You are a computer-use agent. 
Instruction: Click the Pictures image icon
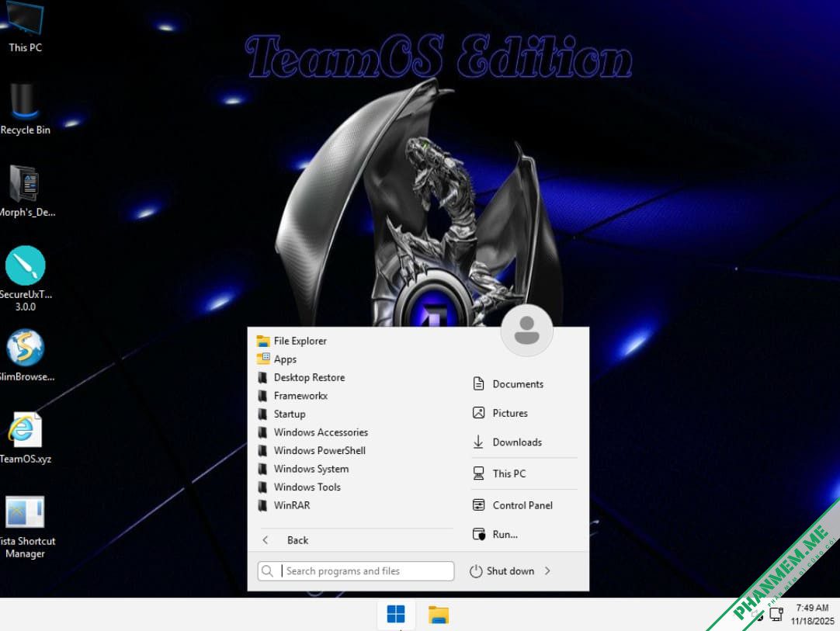point(478,412)
